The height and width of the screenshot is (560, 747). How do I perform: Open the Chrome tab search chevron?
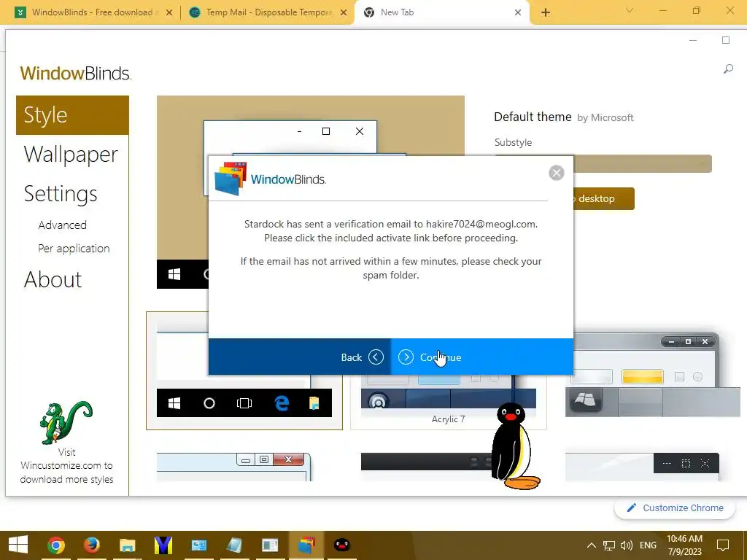629,10
